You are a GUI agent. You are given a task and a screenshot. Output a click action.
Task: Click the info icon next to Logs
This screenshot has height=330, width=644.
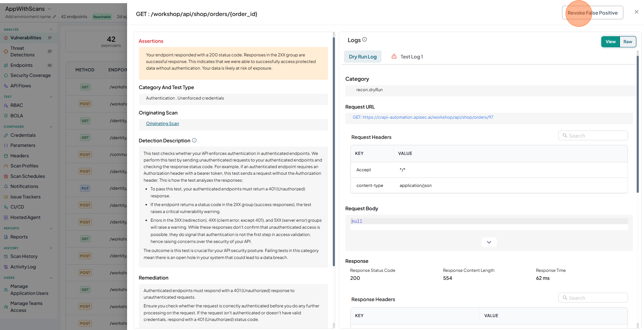[x=364, y=40]
